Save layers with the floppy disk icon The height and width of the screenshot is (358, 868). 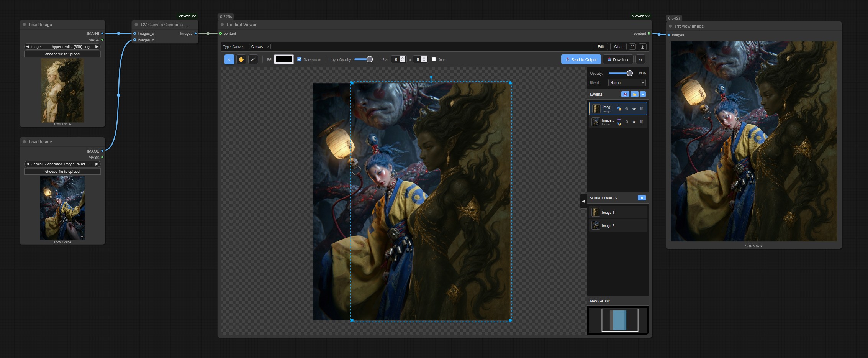click(625, 94)
